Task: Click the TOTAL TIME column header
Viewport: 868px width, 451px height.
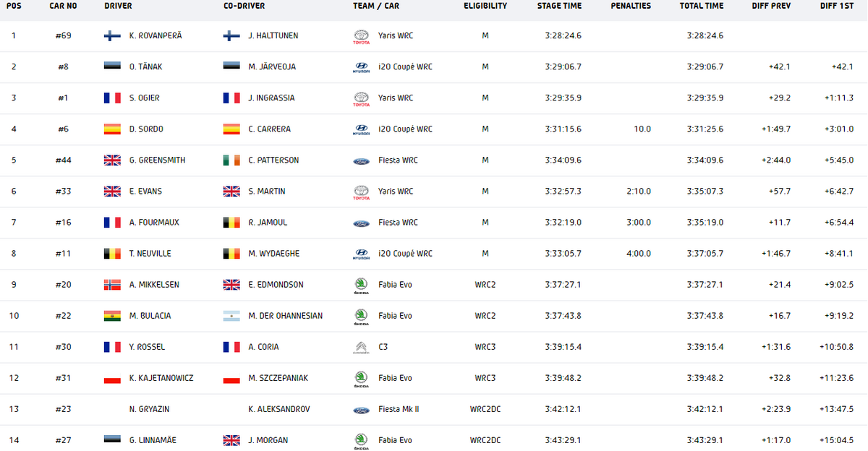Action: coord(702,6)
